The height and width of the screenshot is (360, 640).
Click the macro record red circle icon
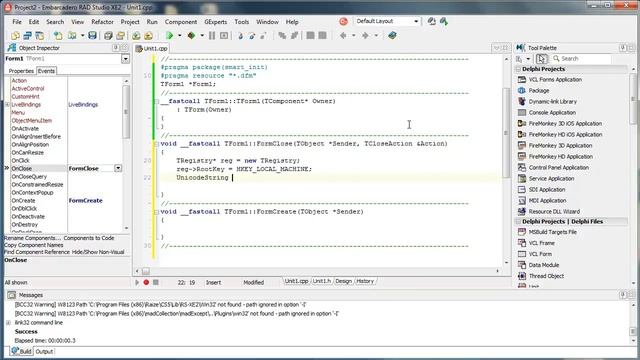point(146,282)
